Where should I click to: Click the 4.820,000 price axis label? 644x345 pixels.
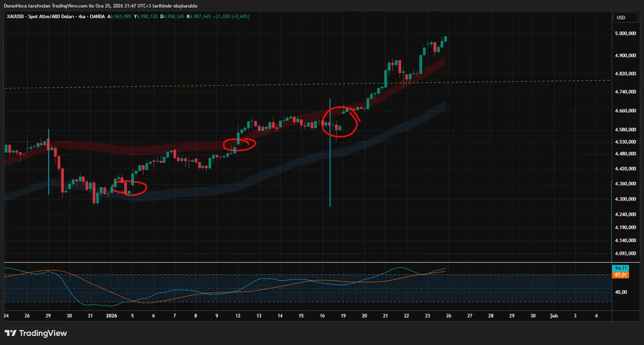[626, 74]
